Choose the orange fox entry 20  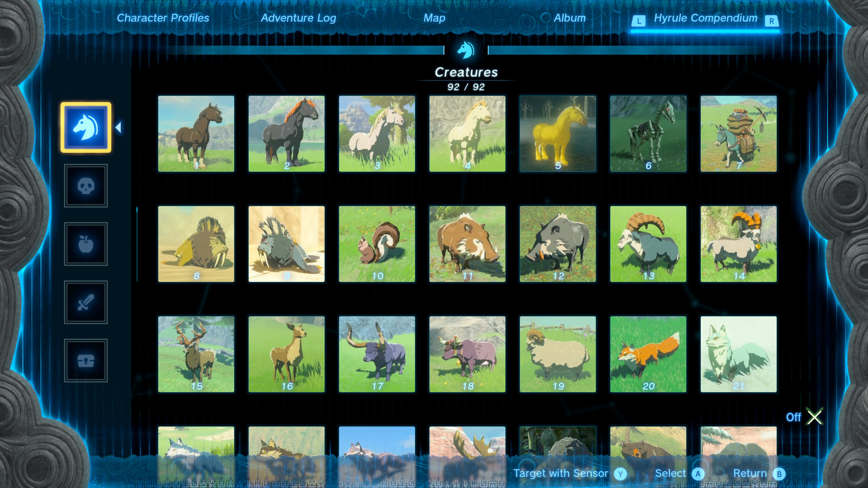coord(648,354)
